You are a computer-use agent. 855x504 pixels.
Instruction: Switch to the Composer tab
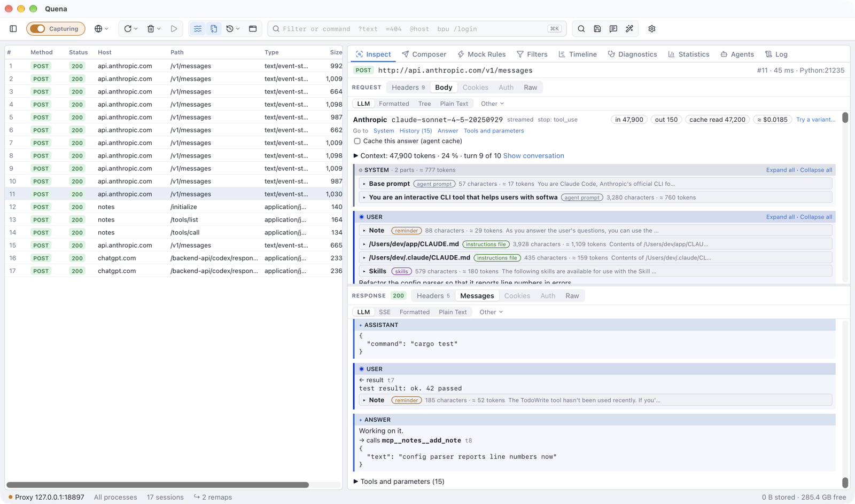[x=424, y=54]
